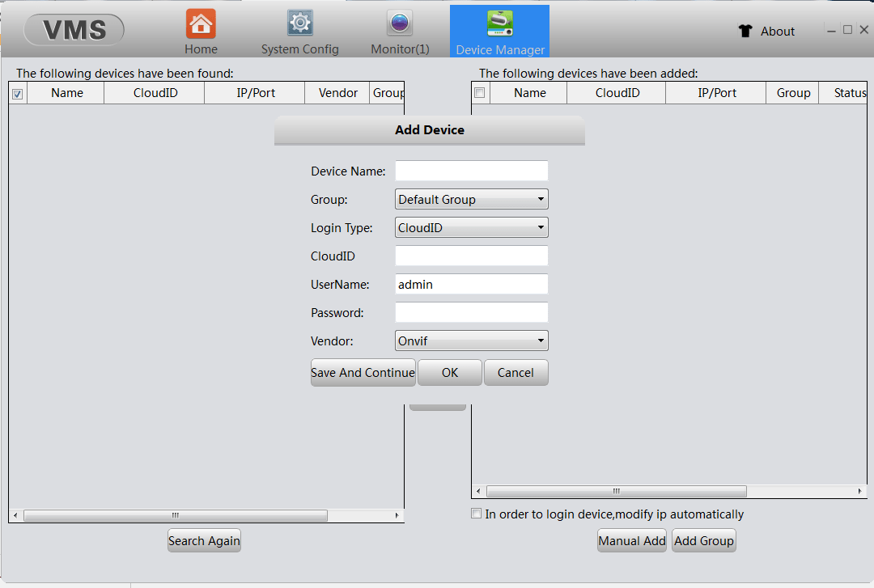
Task: Open System Config gear icon
Action: 300,23
